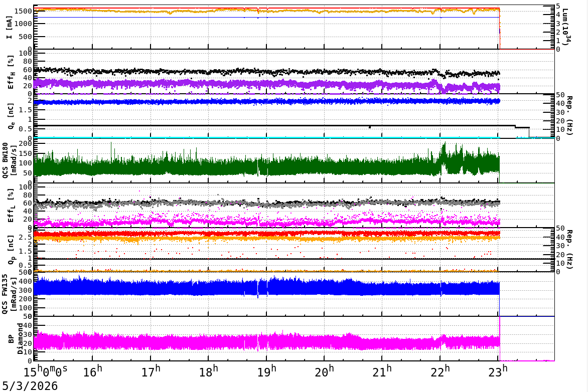Click the Eff_H [%] axis title
588x392 pixels.
(11, 72)
